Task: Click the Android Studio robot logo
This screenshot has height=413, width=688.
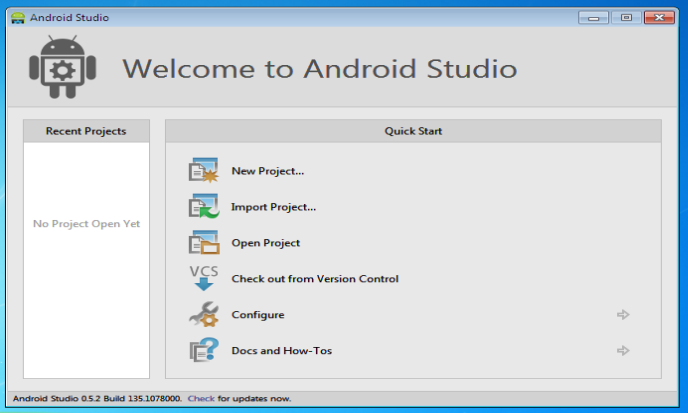Action: (x=62, y=67)
